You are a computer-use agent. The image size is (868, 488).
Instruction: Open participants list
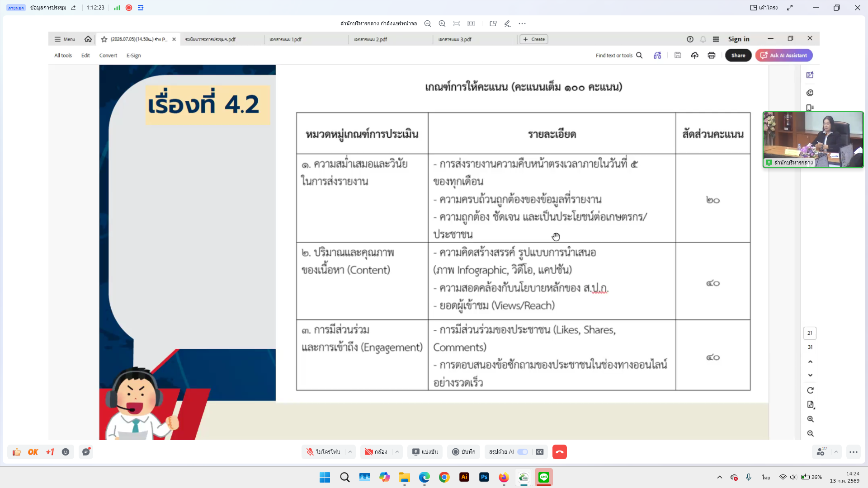(x=821, y=452)
